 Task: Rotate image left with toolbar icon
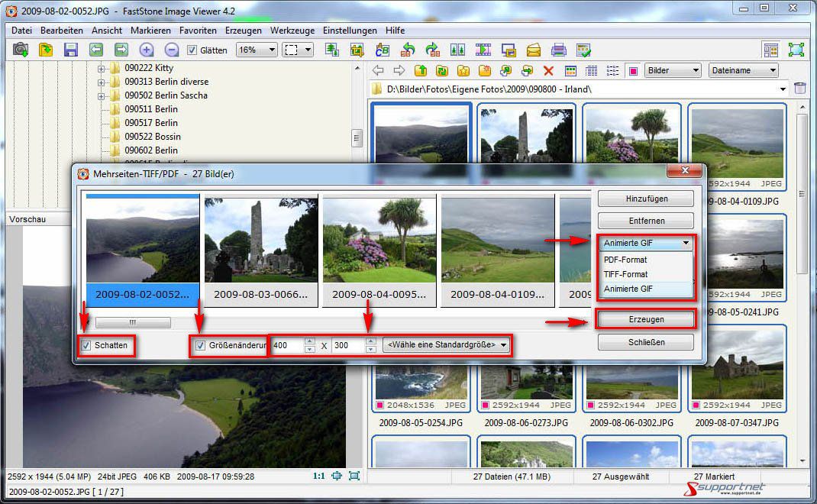(408, 50)
